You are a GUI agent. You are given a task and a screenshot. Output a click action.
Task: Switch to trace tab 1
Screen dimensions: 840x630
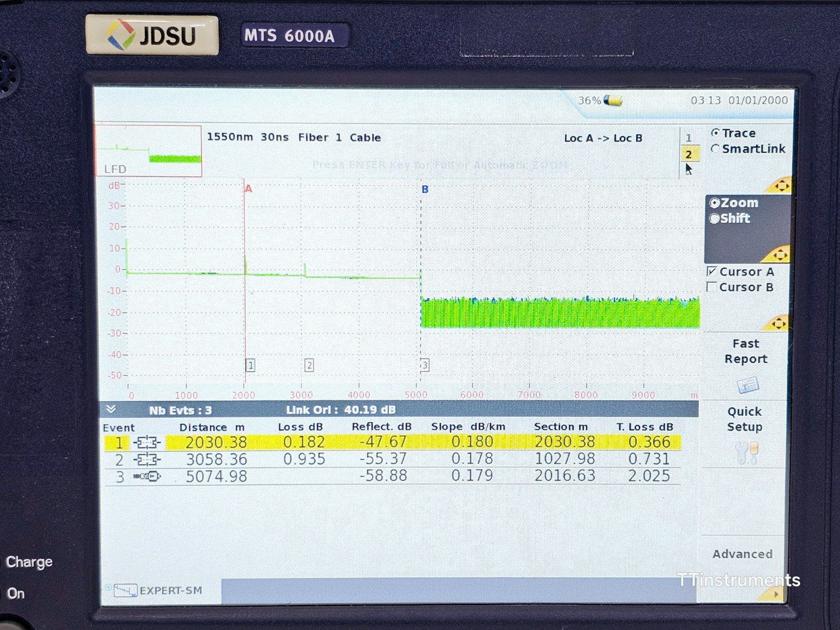[x=689, y=136]
